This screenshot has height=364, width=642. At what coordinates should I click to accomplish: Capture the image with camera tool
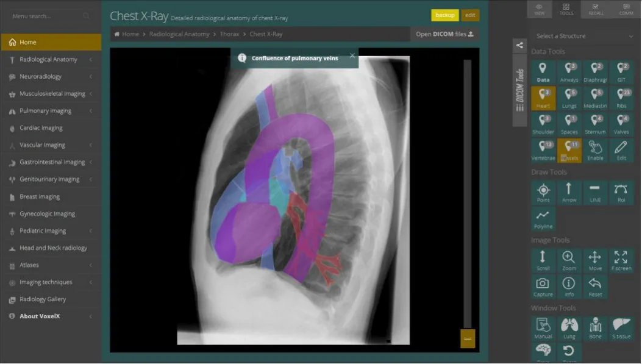click(543, 287)
